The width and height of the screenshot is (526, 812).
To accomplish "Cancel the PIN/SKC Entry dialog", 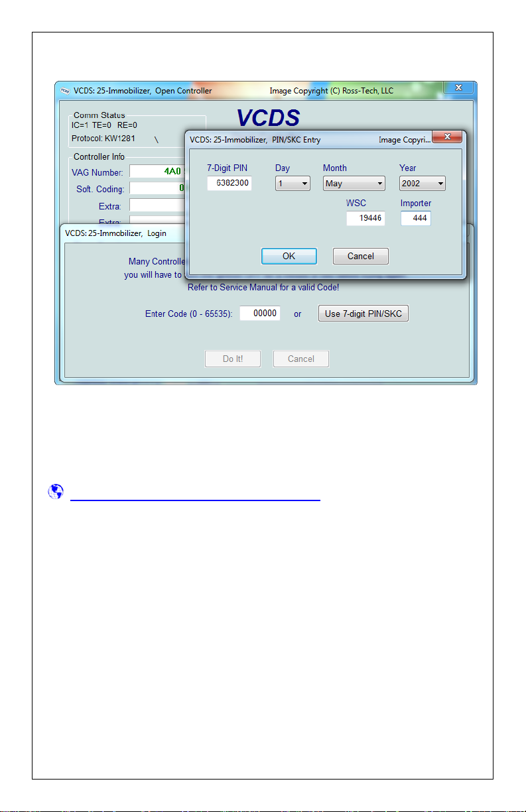I will pos(360,256).
